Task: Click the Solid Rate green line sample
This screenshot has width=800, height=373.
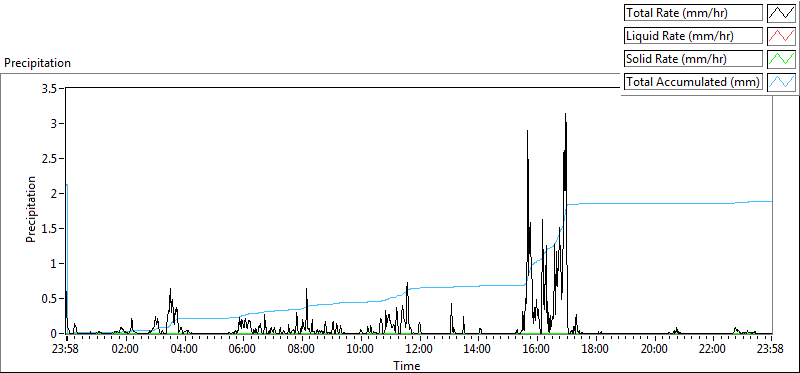Action: [782, 59]
